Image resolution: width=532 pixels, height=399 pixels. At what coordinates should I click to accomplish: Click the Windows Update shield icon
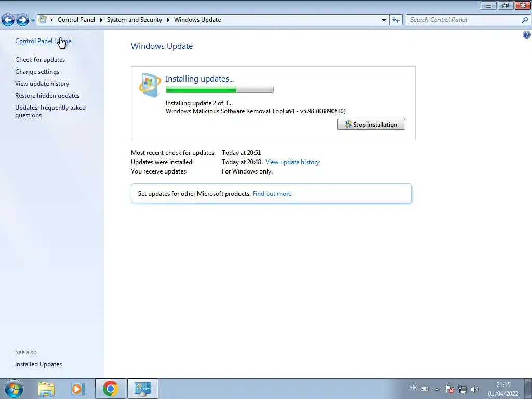pos(150,85)
